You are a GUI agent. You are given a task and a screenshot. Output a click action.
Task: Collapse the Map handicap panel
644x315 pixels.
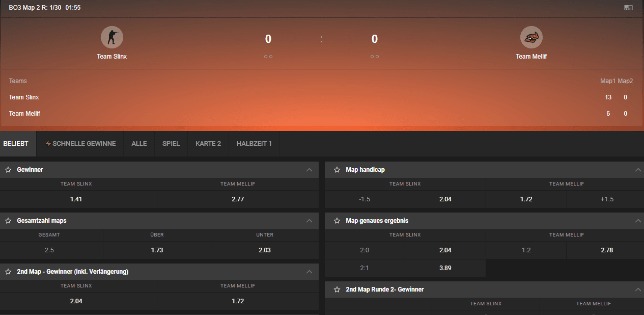pos(638,170)
